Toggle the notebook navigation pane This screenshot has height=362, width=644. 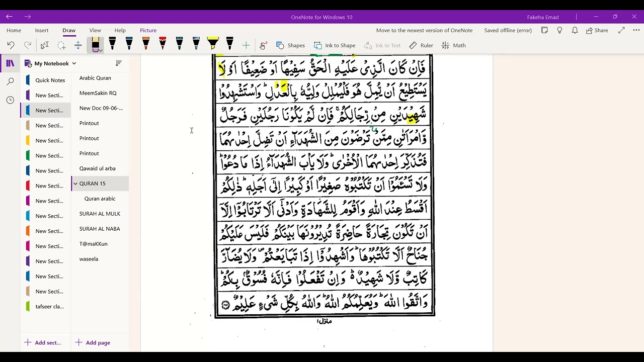[x=10, y=63]
